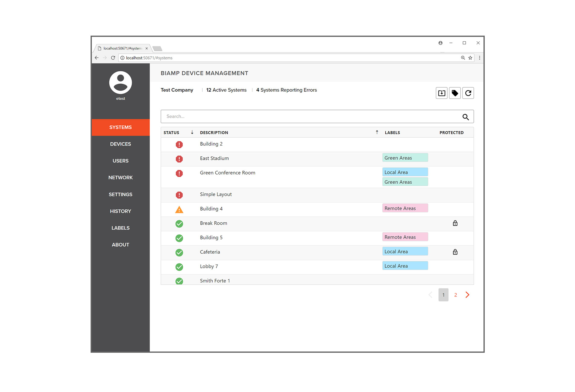Image resolution: width=575 pixels, height=392 pixels.
Task: Click the etest user avatar
Action: tap(120, 83)
